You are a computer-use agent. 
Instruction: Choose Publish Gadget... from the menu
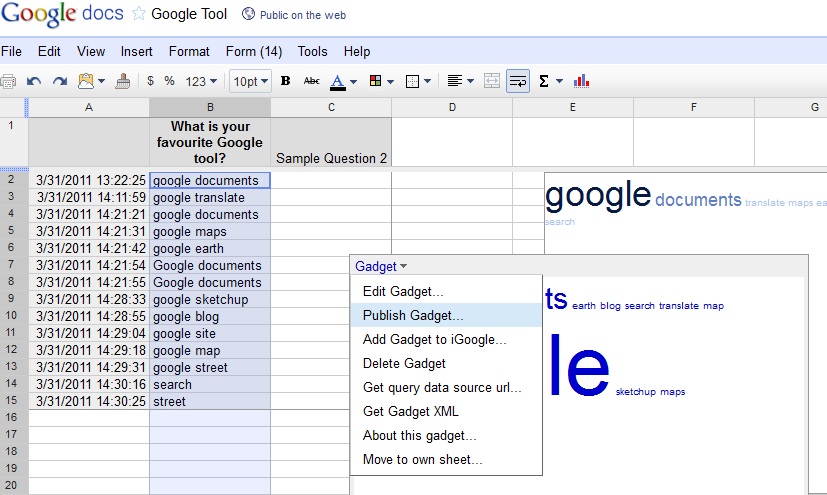446,315
